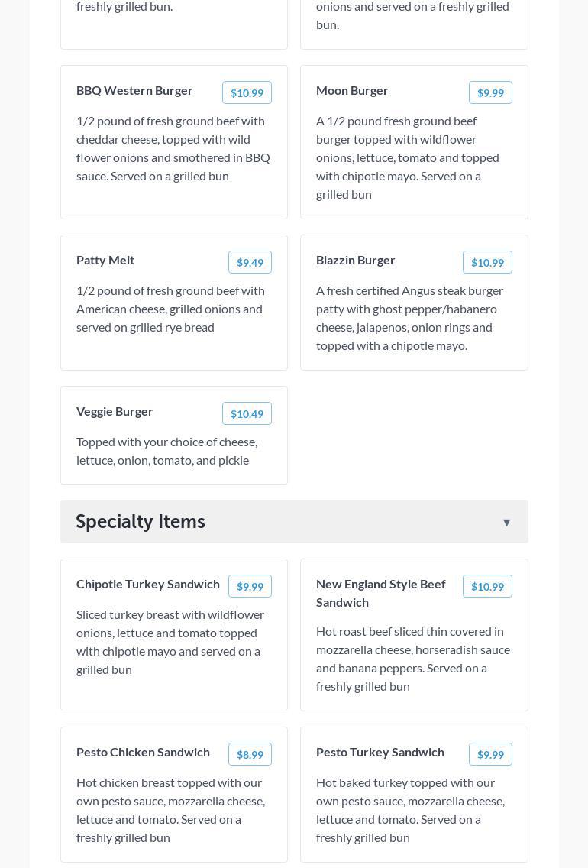Select the Chipotle Turkey Sandwich $9.99 price

(x=250, y=587)
